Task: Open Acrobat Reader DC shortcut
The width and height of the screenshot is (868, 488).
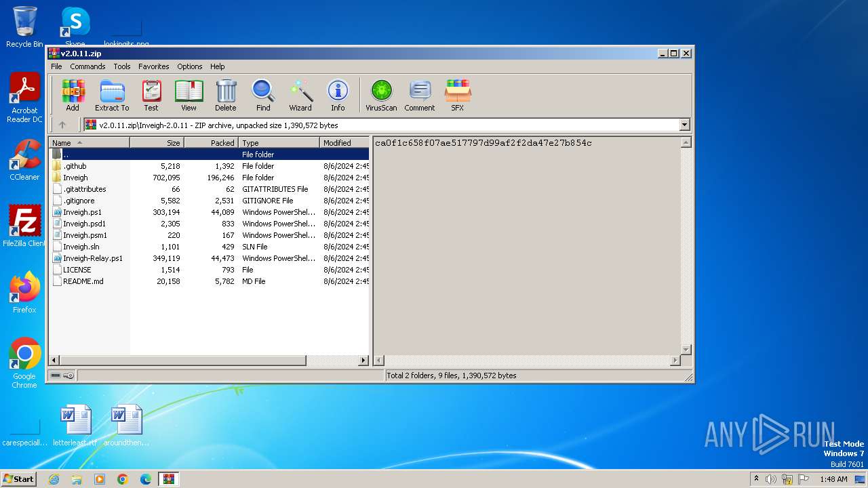Action: click(24, 98)
